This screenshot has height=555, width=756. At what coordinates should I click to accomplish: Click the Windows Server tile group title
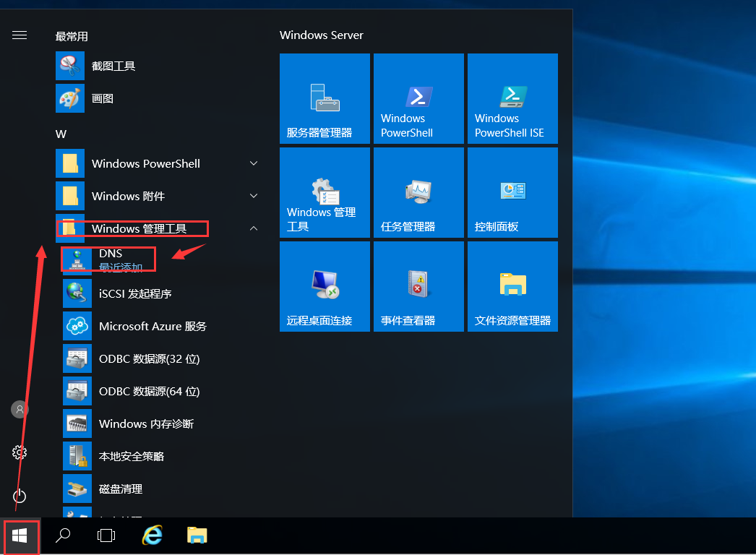click(321, 35)
